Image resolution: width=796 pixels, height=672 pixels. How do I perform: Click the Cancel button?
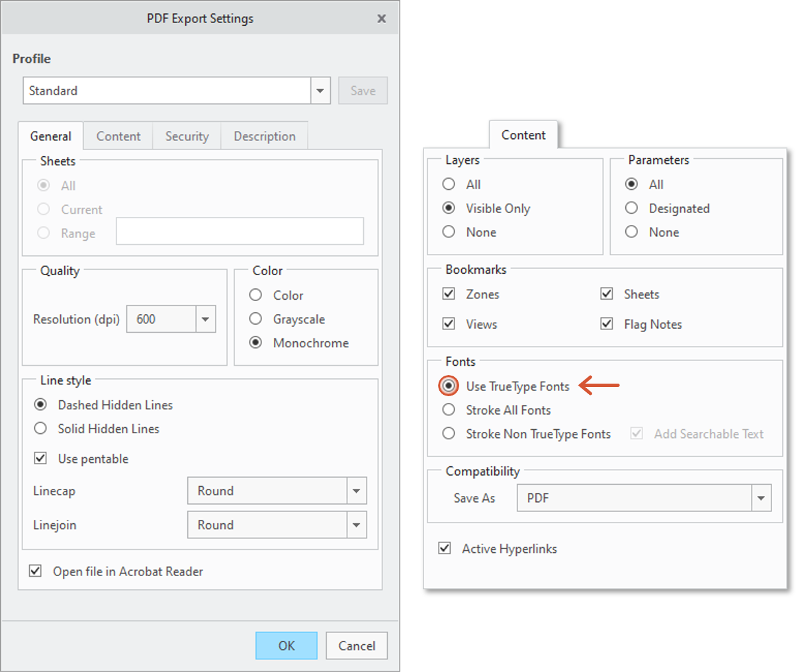[x=357, y=646]
